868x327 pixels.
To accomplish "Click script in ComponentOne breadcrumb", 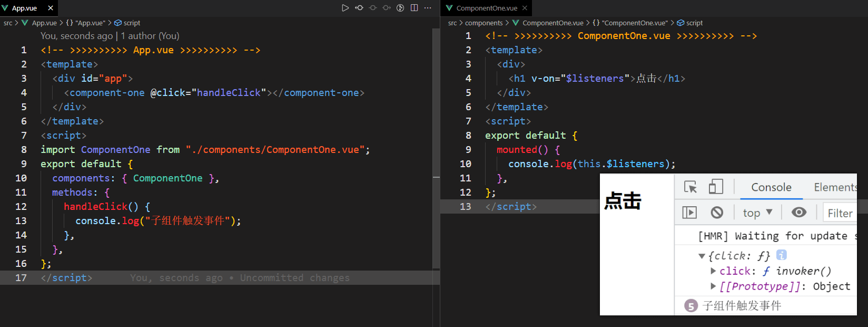I will pyautogui.click(x=690, y=23).
